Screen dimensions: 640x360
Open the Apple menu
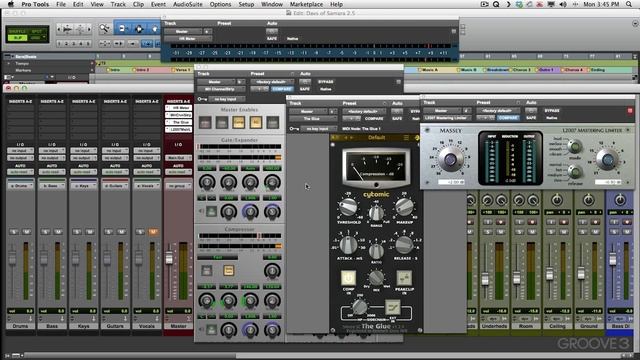(x=11, y=4)
